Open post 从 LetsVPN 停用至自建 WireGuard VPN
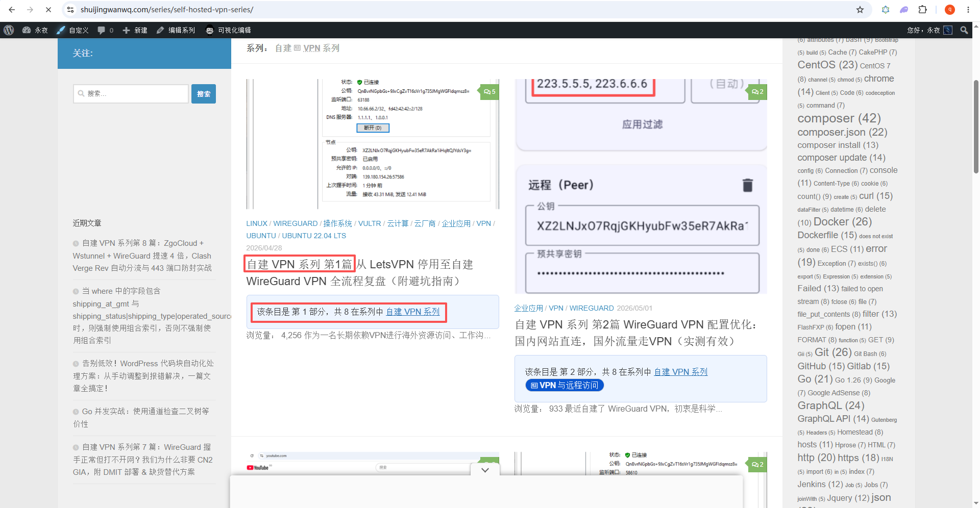Screen dimensions: 980x508 [x=360, y=273]
